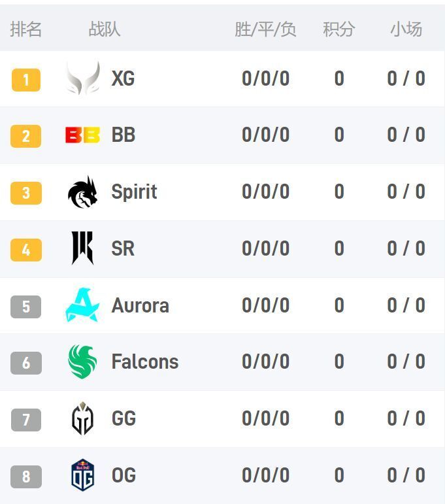Click the rank 8 badge
This screenshot has height=504, width=445.
pyautogui.click(x=26, y=477)
